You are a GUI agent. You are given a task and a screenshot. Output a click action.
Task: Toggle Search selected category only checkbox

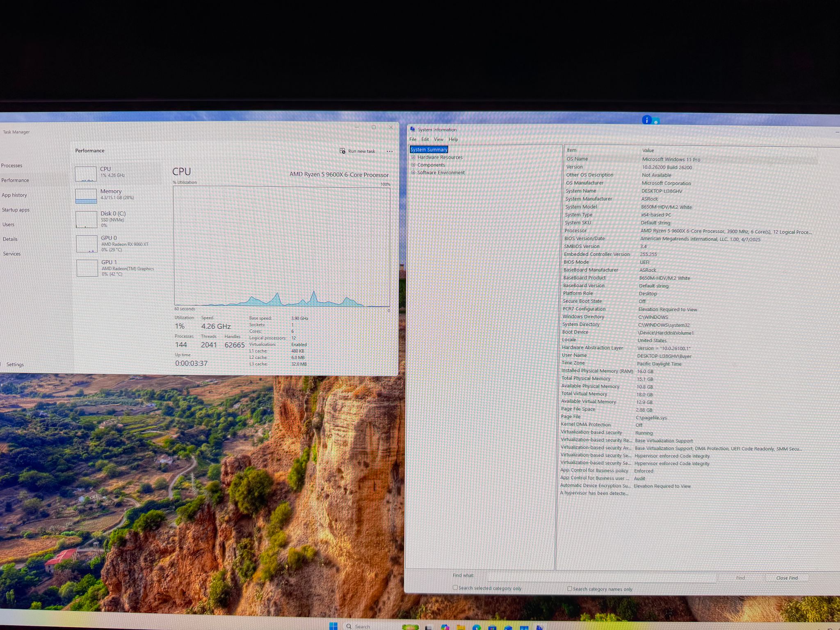(455, 587)
